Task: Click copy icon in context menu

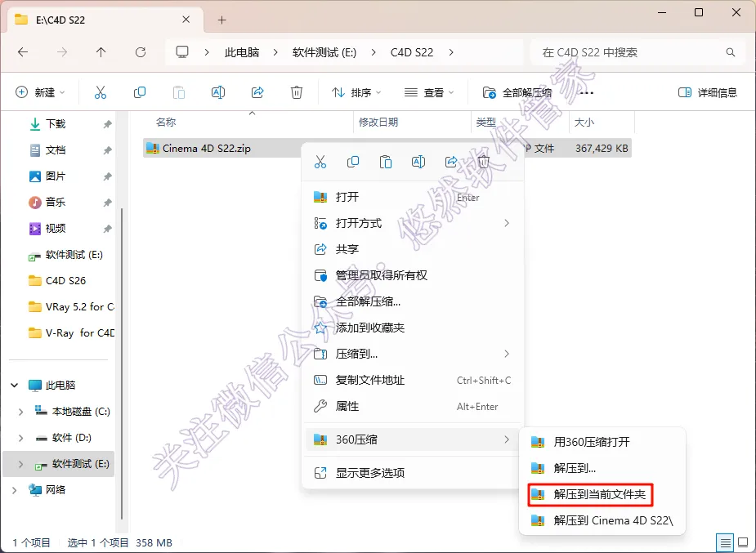Action: pos(353,162)
